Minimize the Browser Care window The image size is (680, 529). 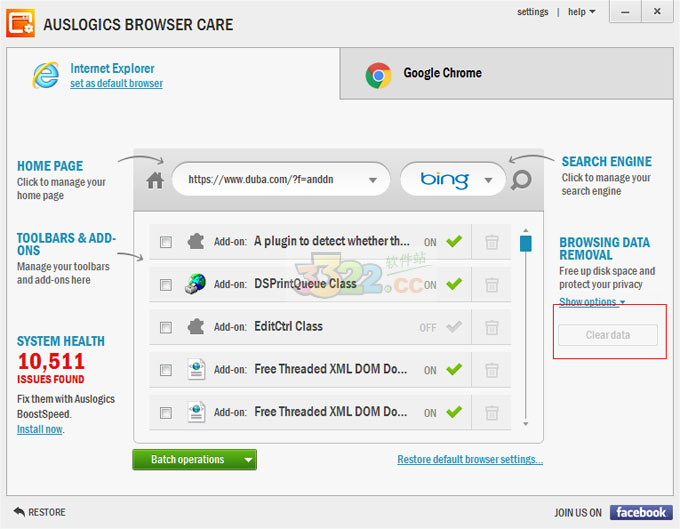pos(625,11)
